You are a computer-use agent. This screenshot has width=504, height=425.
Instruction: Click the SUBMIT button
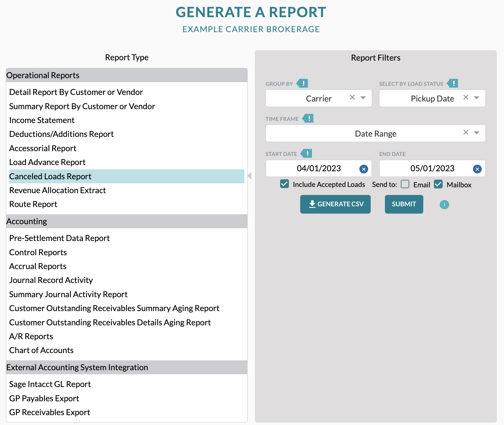(x=404, y=204)
